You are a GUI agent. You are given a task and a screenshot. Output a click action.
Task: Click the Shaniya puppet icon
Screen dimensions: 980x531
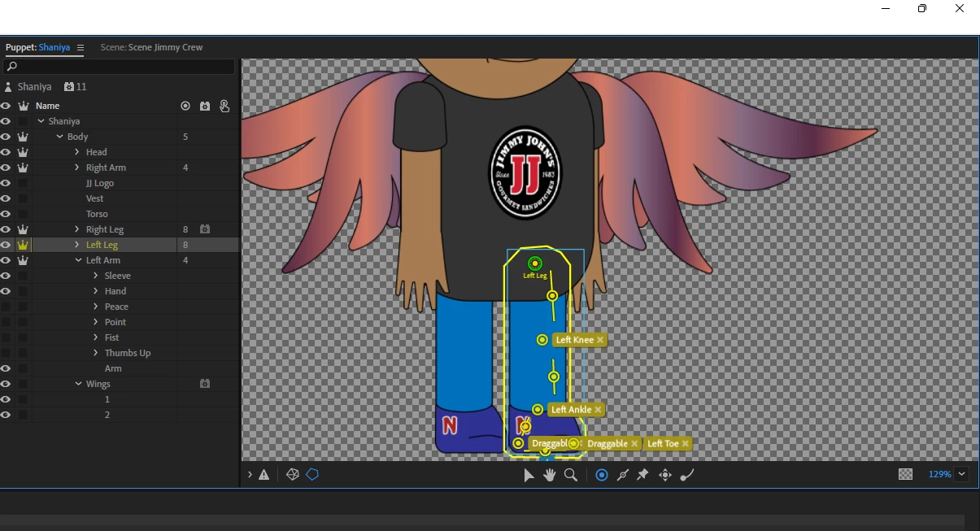(8, 86)
